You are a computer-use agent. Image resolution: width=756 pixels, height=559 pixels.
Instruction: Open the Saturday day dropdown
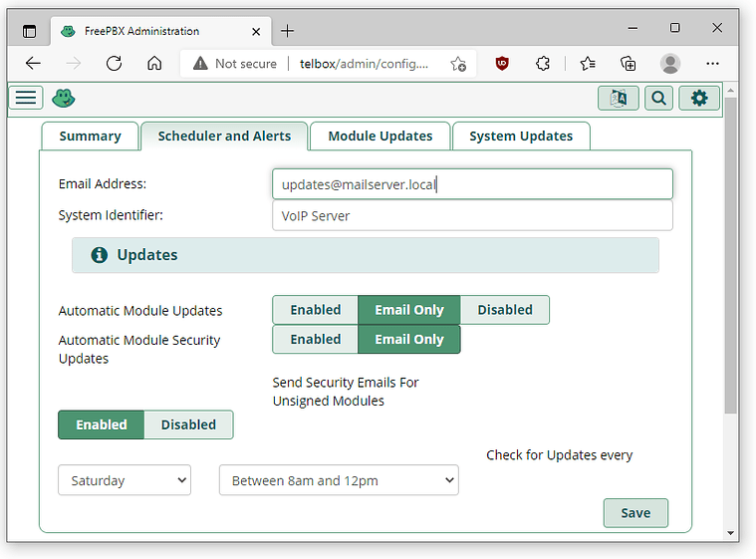click(124, 480)
